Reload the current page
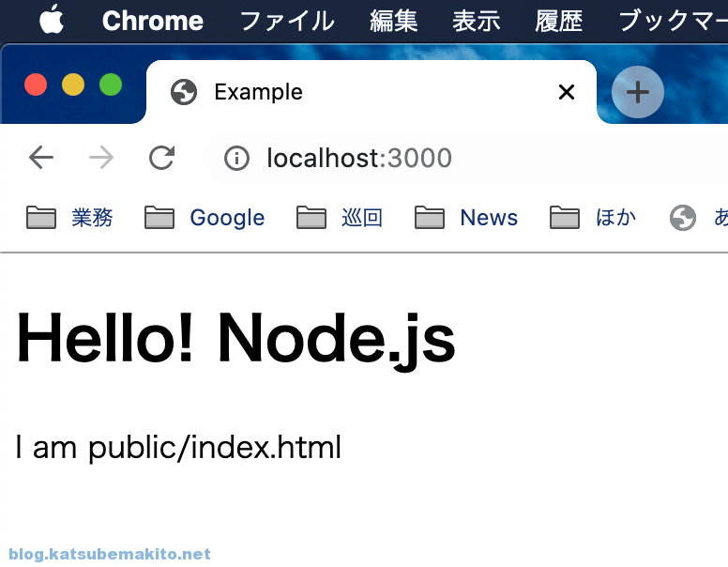 pos(161,158)
